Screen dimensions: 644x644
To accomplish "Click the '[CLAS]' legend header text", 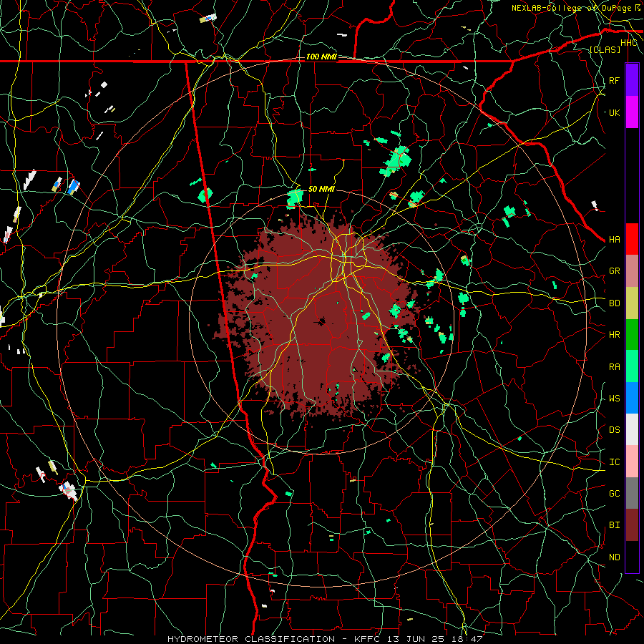I will [605, 49].
